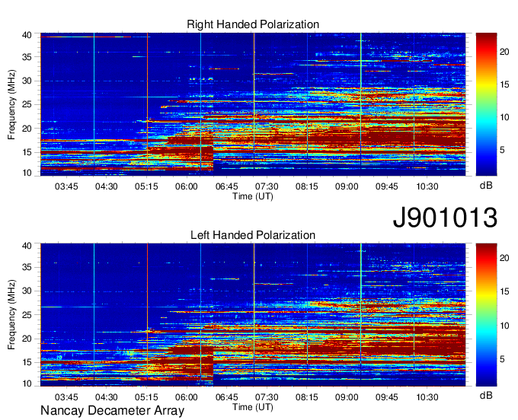Click 06:45 tick on Left Handed time axis
Image resolution: width=518 pixels, height=420 pixels.
coord(227,397)
